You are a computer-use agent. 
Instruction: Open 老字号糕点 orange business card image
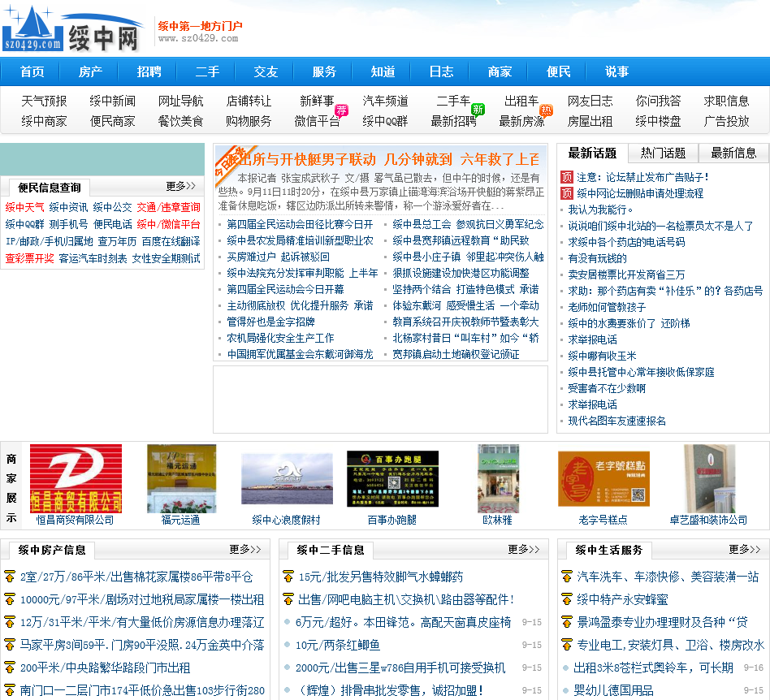[x=603, y=478]
